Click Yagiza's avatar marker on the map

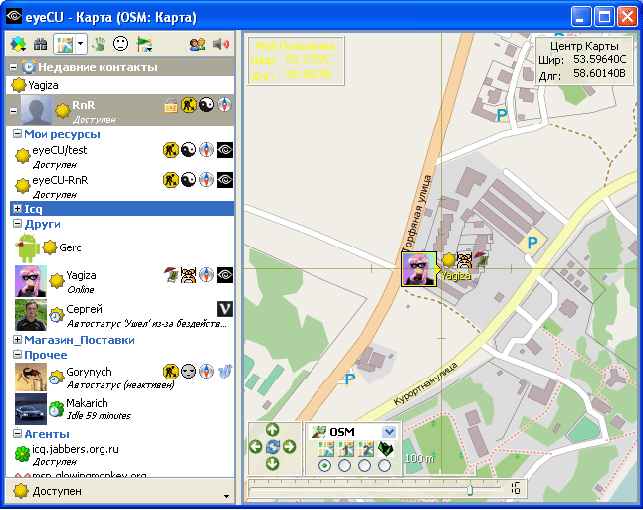pyautogui.click(x=419, y=269)
